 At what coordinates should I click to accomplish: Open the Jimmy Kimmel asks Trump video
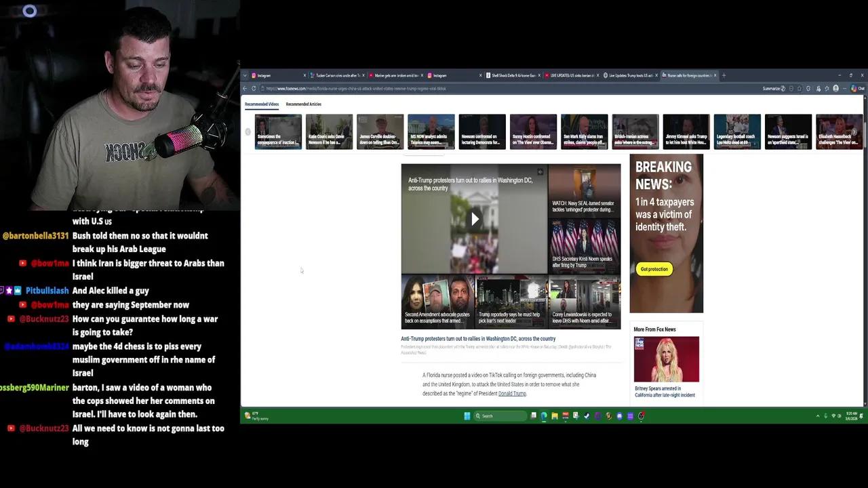point(686,131)
